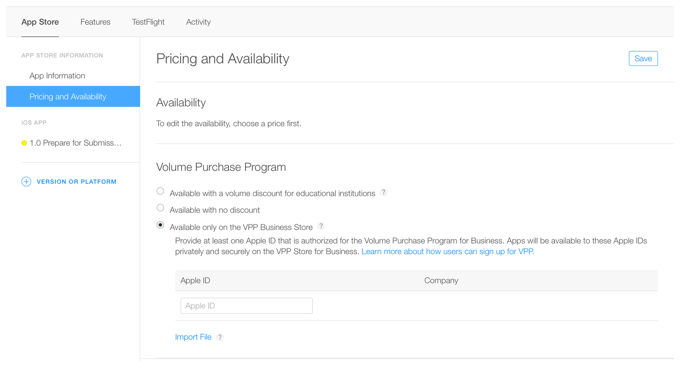Click the Company column header
Viewport: 680px width, 368px height.
[x=441, y=280]
